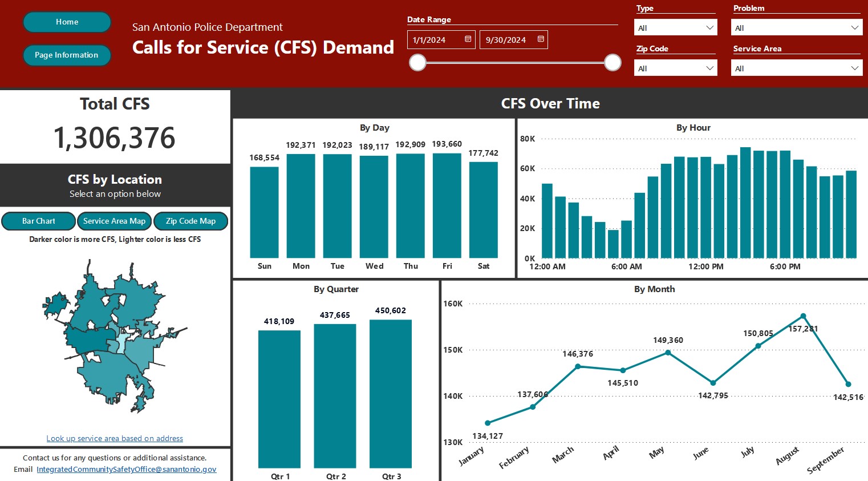Select the Service Area Map option
Screen dimensions: 868x481
click(x=114, y=221)
